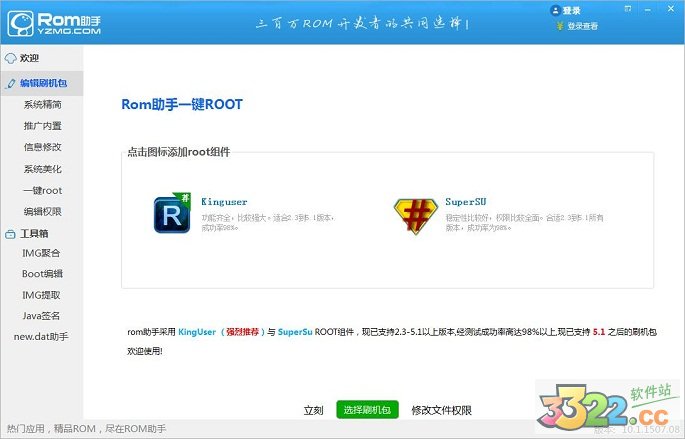Viewport: 685px width, 439px height.
Task: Click the user login avatar icon
Action: pos(555,10)
